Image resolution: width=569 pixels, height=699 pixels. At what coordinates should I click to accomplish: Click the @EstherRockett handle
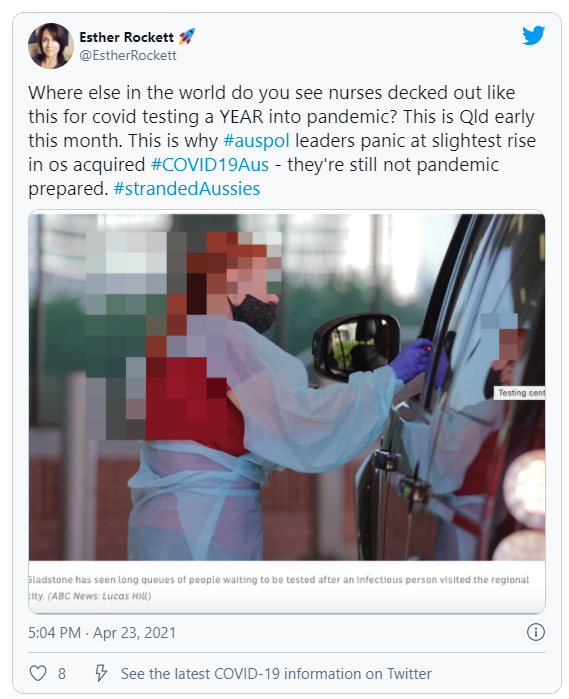pos(128,55)
